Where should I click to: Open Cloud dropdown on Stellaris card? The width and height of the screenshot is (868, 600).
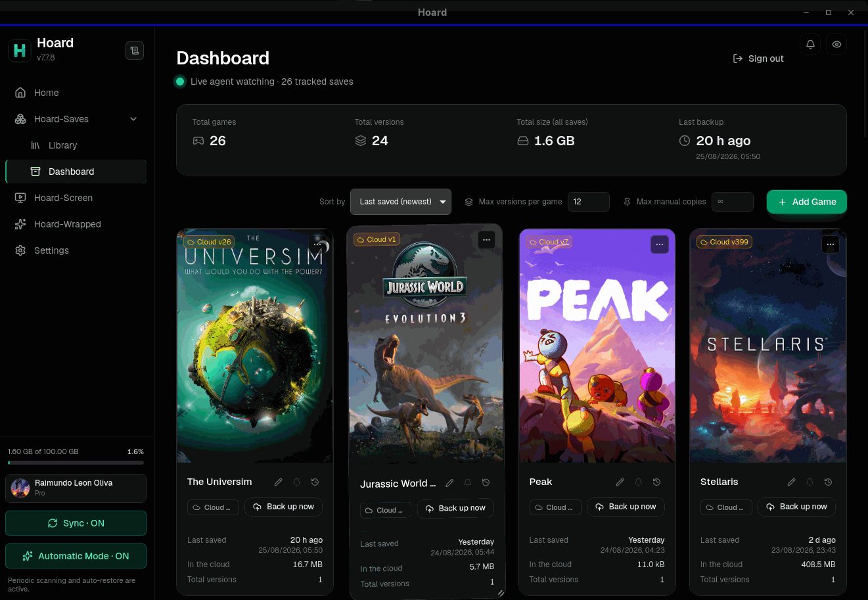[726, 507]
